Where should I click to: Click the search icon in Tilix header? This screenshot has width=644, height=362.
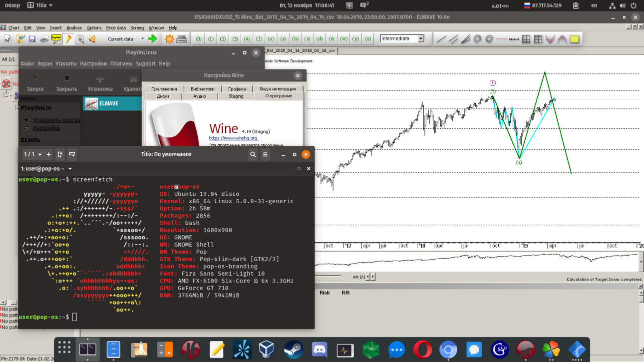coord(253,154)
